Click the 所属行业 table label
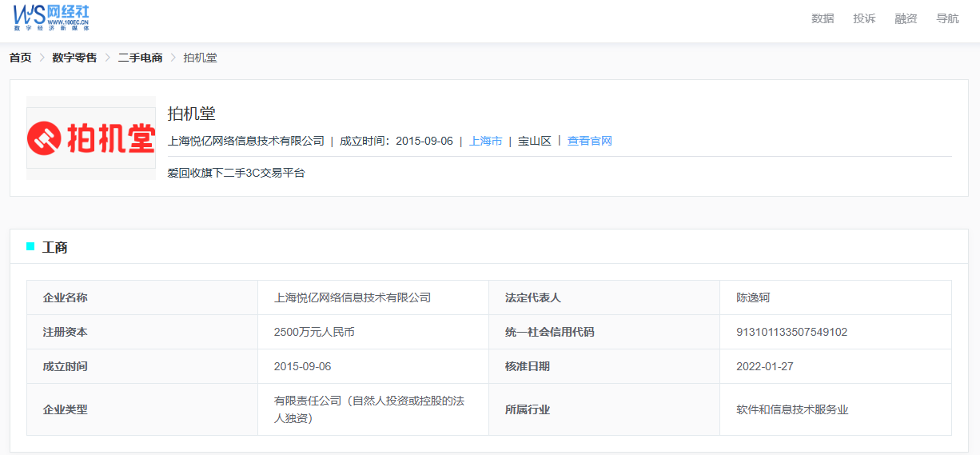980x455 pixels. (528, 409)
